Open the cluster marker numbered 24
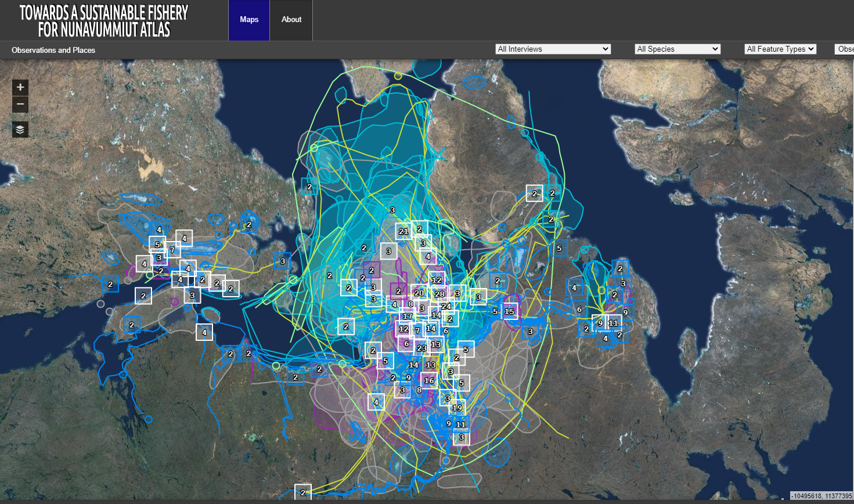 [446, 306]
